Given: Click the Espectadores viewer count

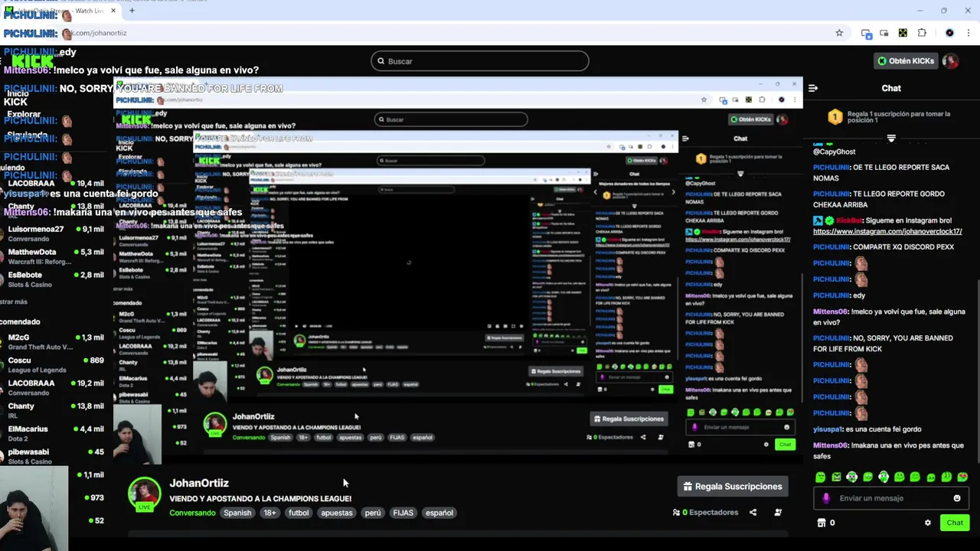Looking at the screenshot, I should [705, 513].
